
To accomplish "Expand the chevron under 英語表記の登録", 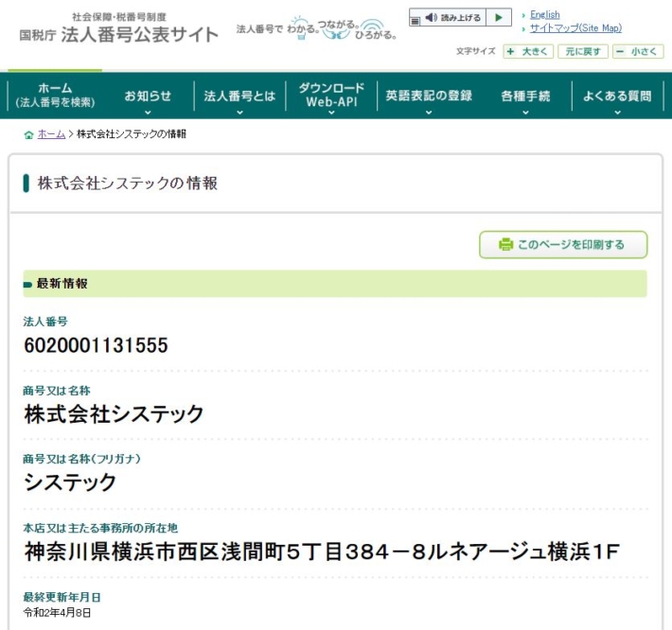I will [x=429, y=113].
